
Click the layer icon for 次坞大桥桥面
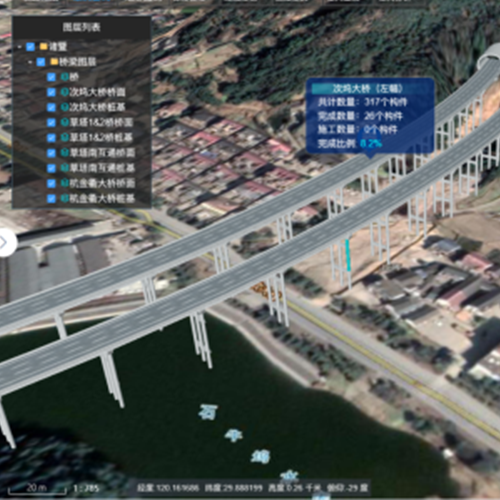pyautogui.click(x=64, y=92)
